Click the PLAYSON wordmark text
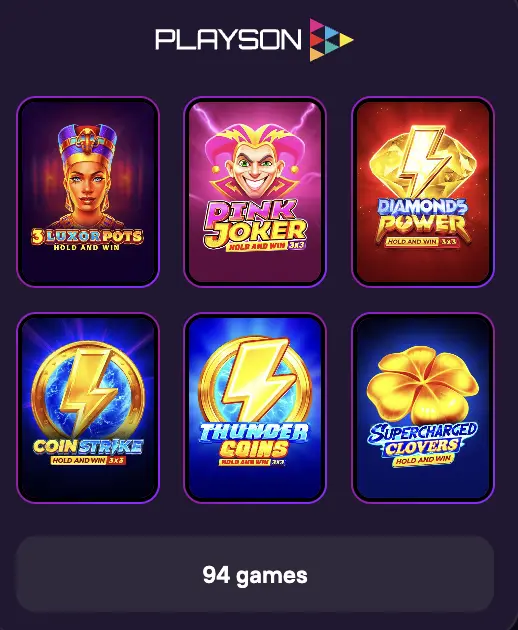 (228, 39)
